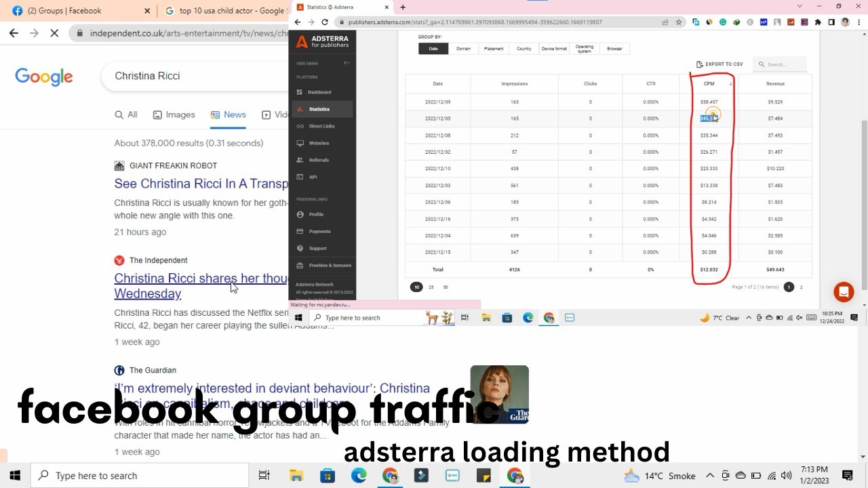Click the Adsterra table search field
This screenshot has width=868, height=488.
[780, 64]
